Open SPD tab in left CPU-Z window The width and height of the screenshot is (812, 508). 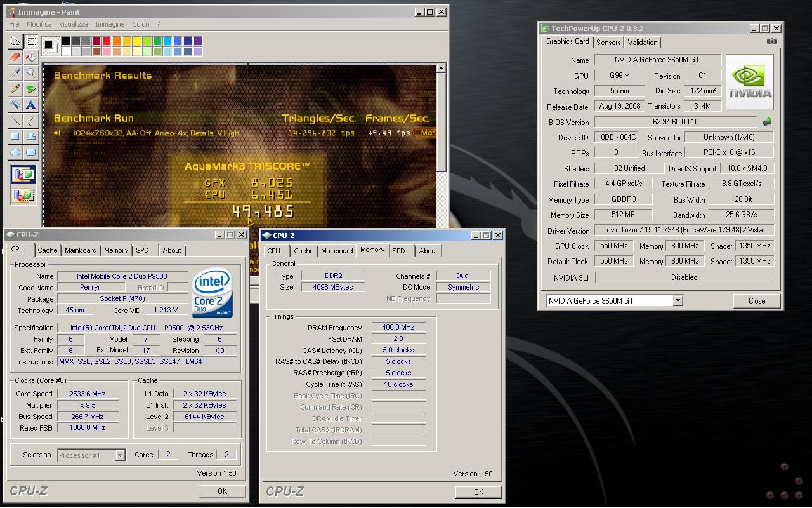[143, 250]
